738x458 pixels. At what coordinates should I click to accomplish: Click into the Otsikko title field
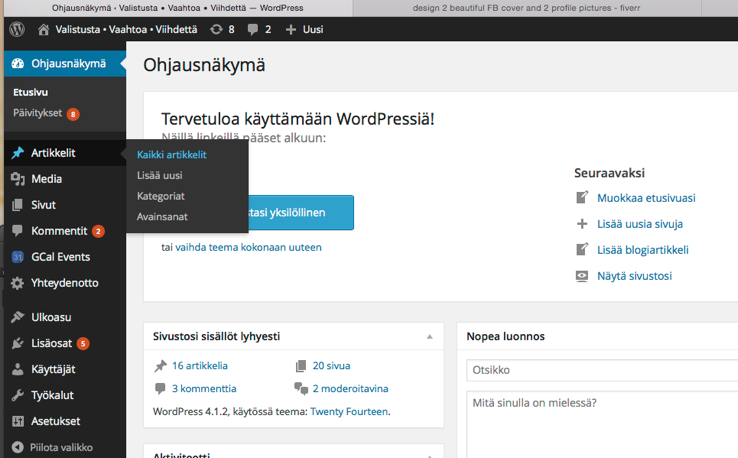click(602, 370)
